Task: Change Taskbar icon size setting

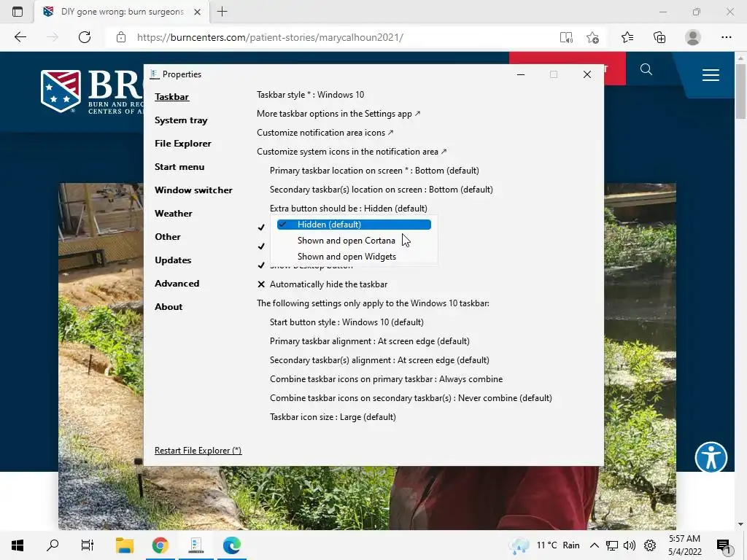Action: coord(333,417)
